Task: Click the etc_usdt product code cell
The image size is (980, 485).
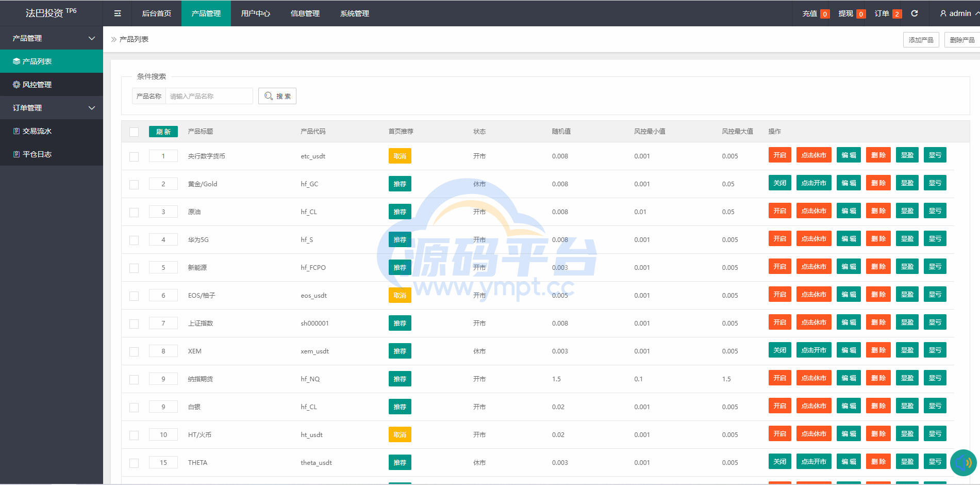Action: pos(313,156)
